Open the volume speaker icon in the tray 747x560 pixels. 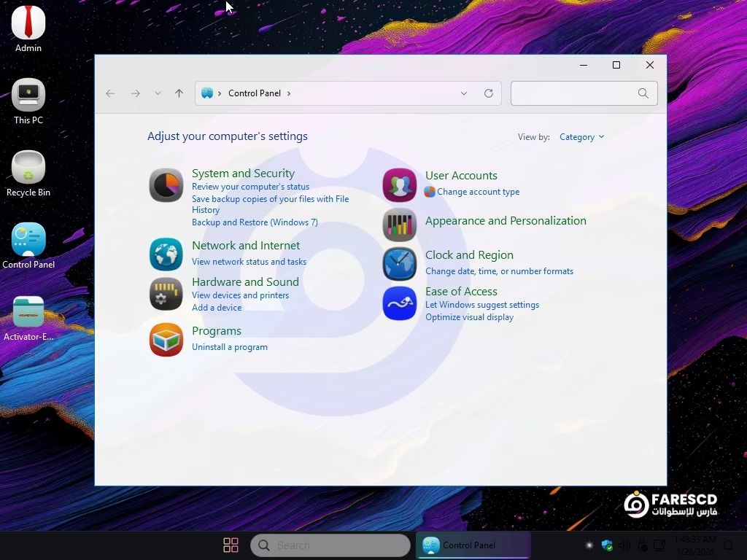pos(624,545)
